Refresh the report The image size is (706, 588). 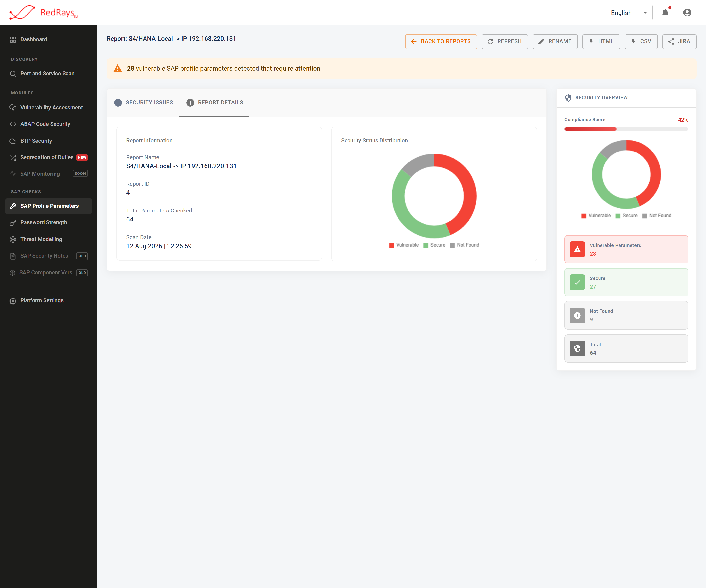click(505, 42)
